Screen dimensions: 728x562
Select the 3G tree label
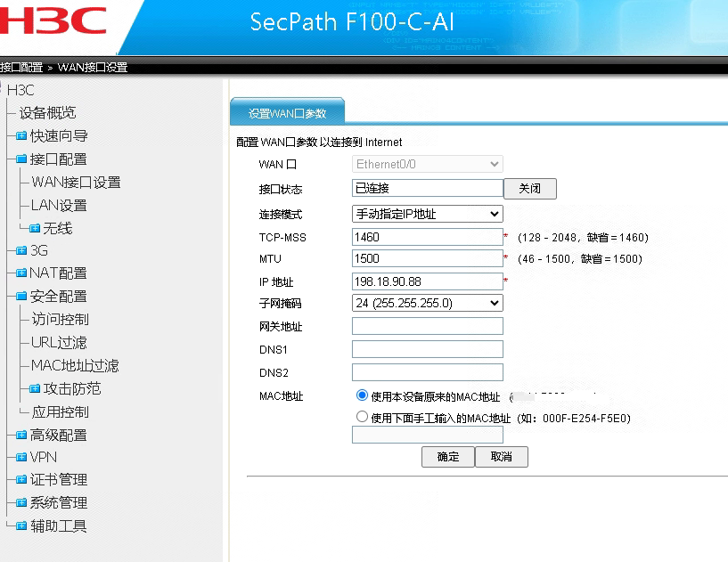pyautogui.click(x=39, y=250)
